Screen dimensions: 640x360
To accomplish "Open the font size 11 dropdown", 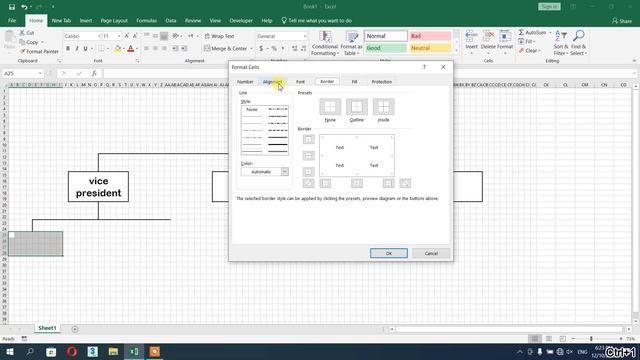I will point(119,36).
